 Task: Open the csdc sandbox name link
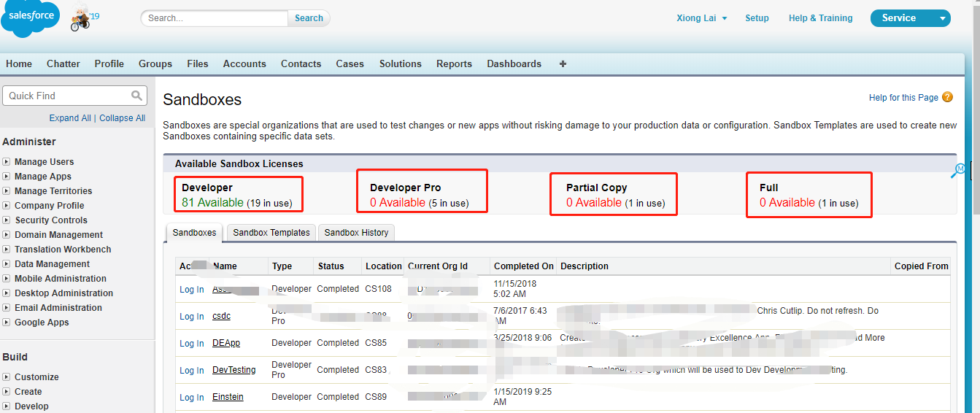[x=222, y=317]
